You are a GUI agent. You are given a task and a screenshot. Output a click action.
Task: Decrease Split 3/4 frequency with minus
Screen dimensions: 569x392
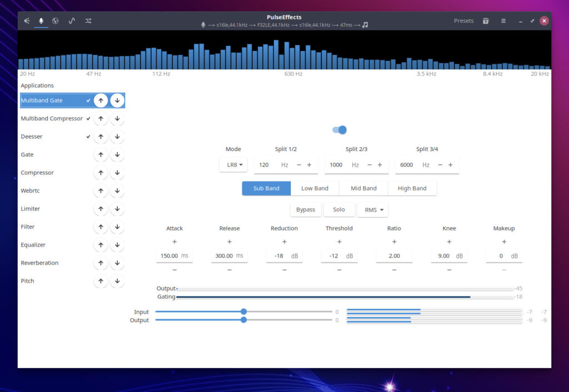(440, 165)
